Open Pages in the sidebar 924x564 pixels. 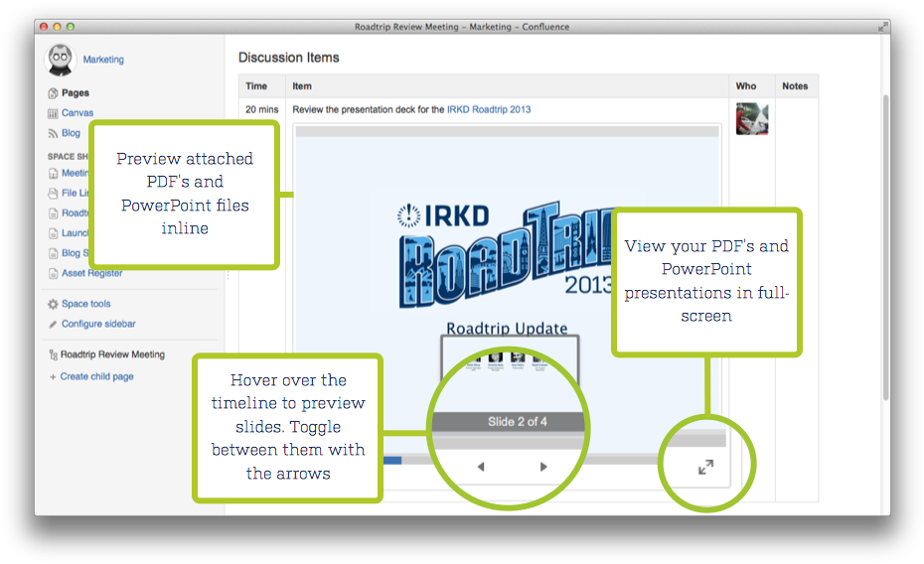pos(76,93)
